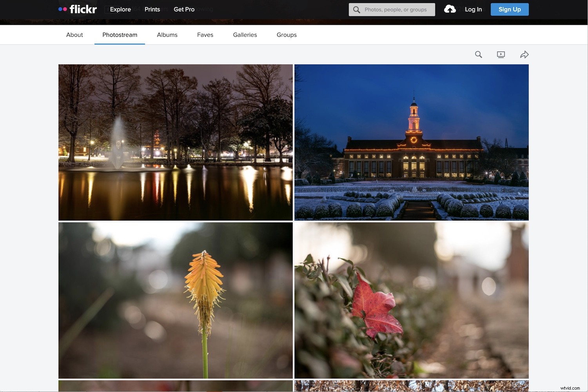
Task: Select the Photostream tab
Action: click(x=120, y=34)
